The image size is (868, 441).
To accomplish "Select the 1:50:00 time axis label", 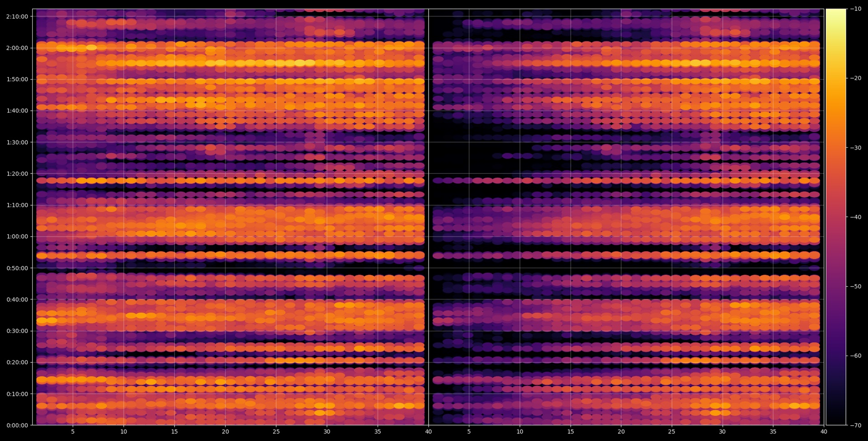I will (17, 80).
